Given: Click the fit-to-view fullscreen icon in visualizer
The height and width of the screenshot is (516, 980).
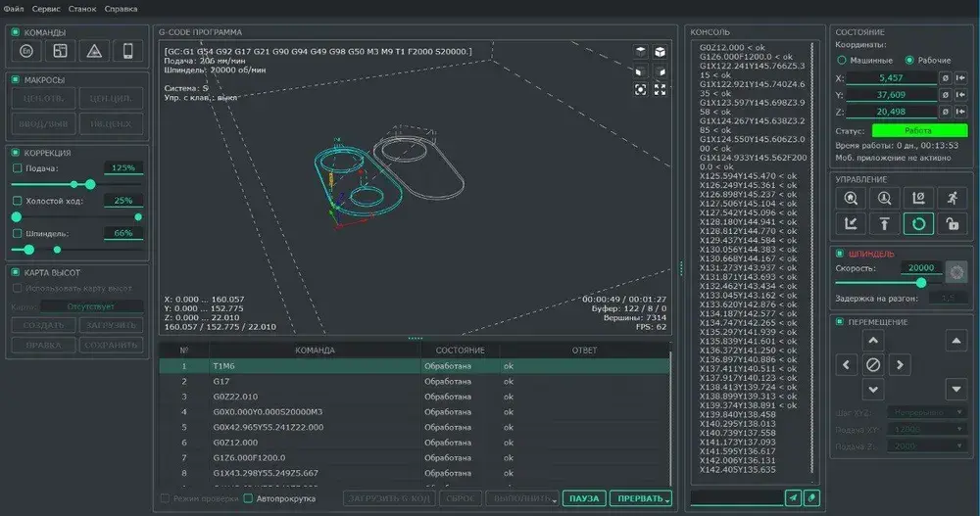Looking at the screenshot, I should click(x=661, y=89).
